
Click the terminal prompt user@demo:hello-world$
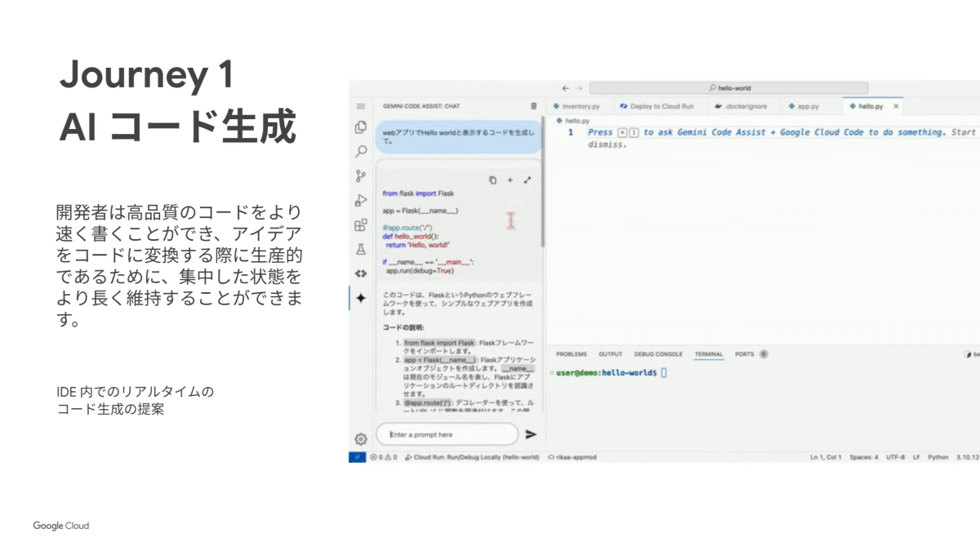click(x=606, y=372)
